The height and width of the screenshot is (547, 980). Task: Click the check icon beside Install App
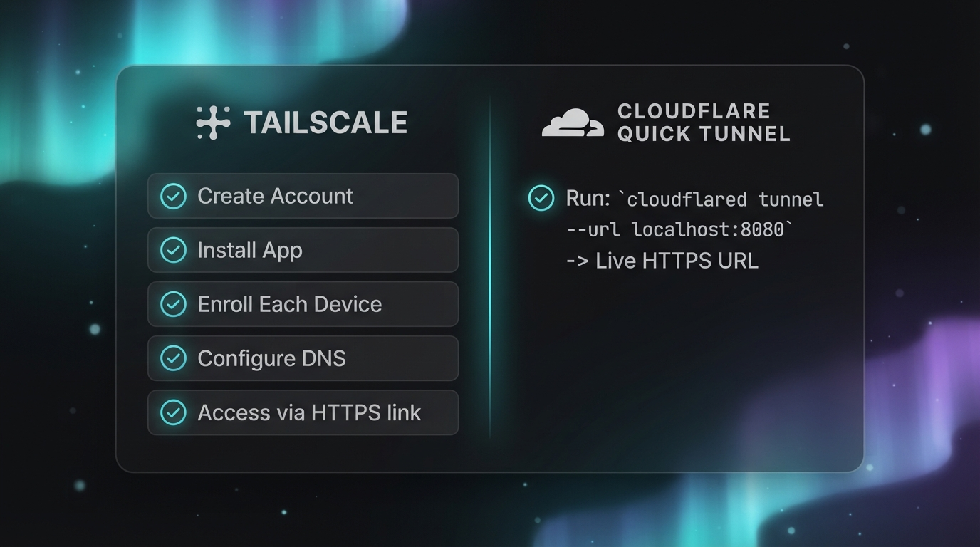pos(173,250)
